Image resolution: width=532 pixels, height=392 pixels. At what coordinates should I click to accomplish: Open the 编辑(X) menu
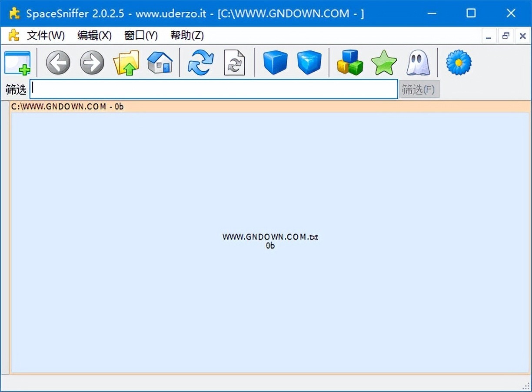click(94, 36)
